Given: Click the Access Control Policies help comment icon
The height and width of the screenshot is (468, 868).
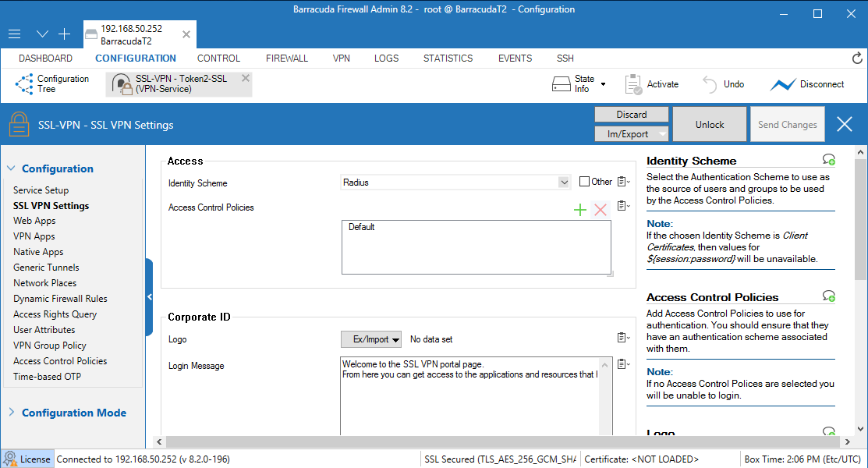Looking at the screenshot, I should click(829, 296).
